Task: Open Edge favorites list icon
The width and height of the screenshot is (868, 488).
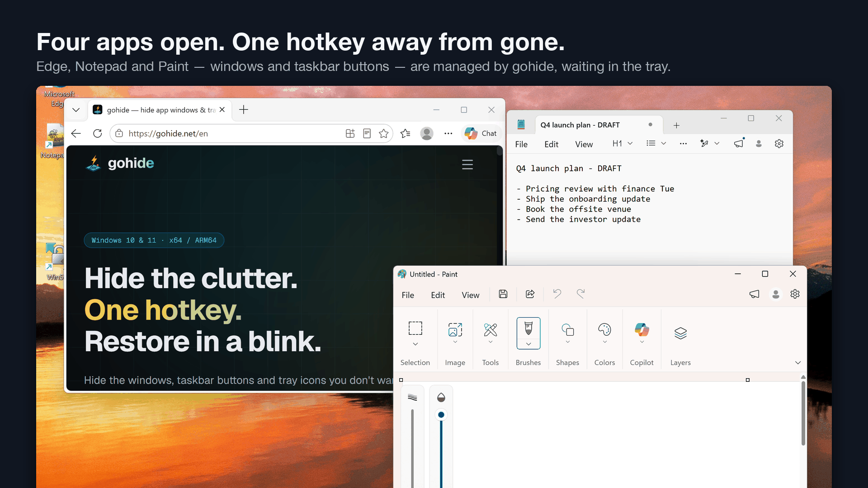Action: (x=406, y=133)
